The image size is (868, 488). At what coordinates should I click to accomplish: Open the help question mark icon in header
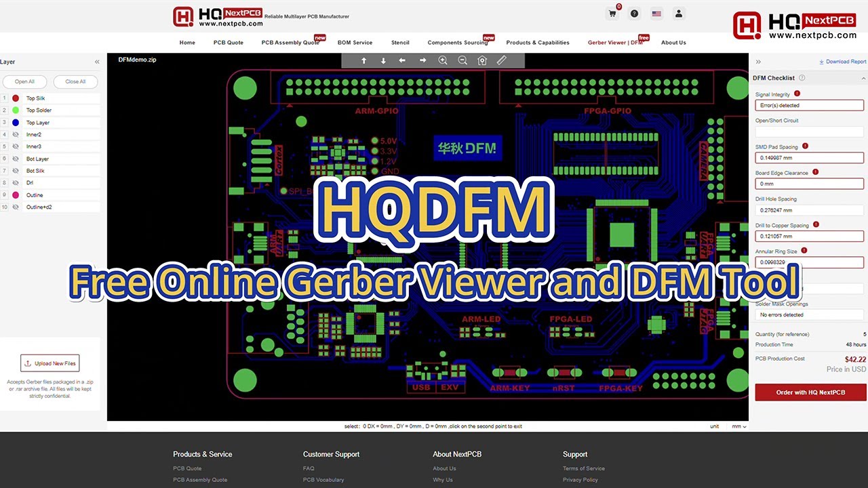tap(634, 14)
